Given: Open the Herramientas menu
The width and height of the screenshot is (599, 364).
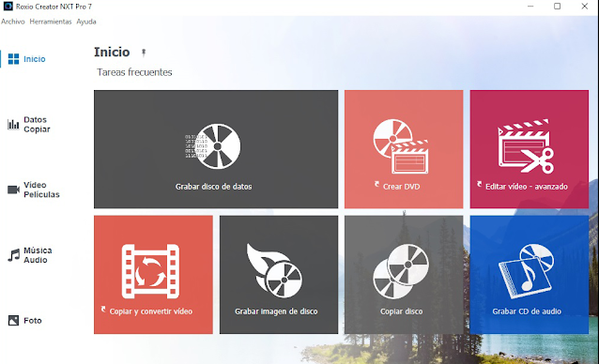Looking at the screenshot, I should pyautogui.click(x=51, y=22).
